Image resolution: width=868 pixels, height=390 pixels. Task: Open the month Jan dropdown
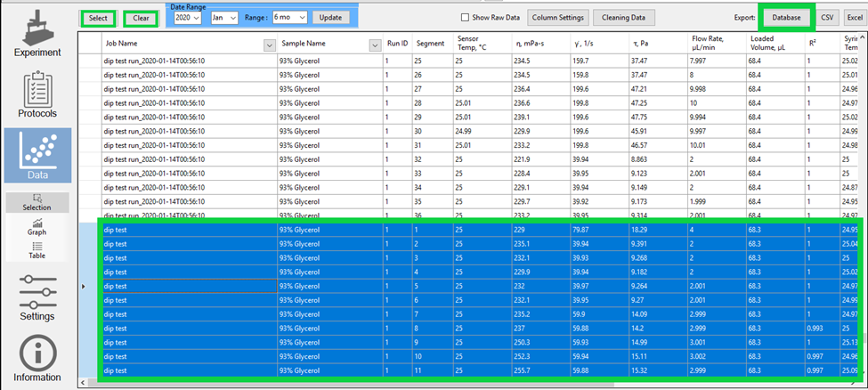(224, 18)
